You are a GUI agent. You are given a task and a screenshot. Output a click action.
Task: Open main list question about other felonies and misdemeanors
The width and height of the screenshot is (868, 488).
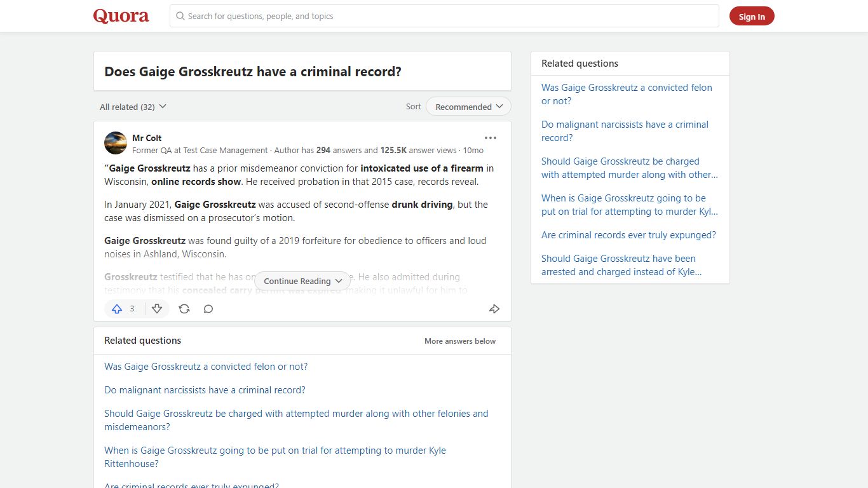tap(296, 420)
